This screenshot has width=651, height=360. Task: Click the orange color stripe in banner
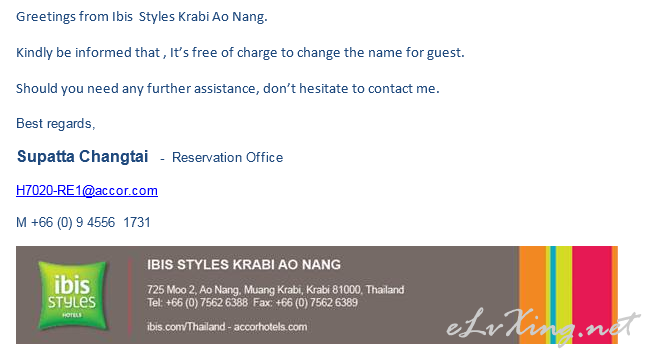point(532,295)
